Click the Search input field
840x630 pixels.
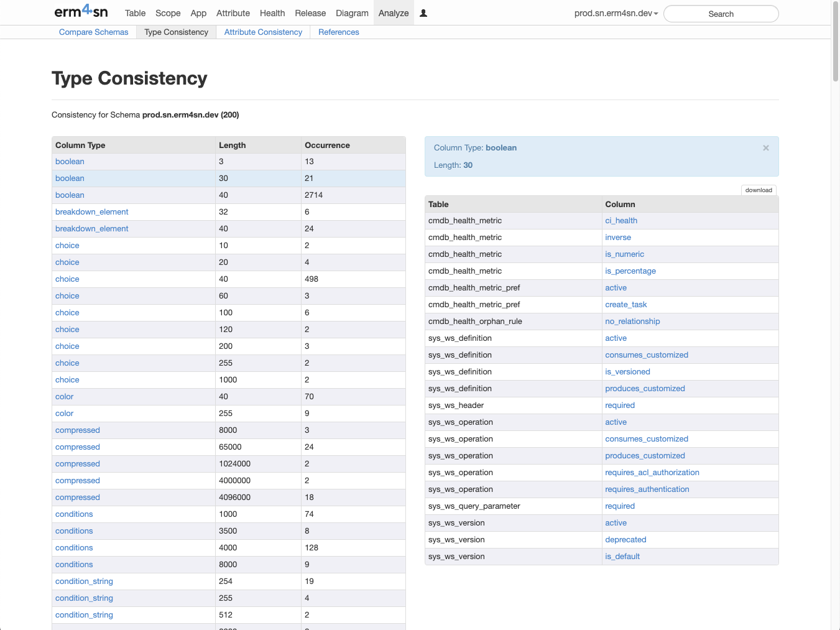click(721, 14)
